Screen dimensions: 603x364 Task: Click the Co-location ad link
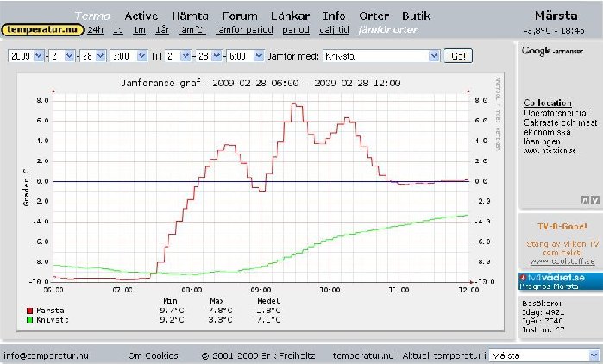coord(548,103)
